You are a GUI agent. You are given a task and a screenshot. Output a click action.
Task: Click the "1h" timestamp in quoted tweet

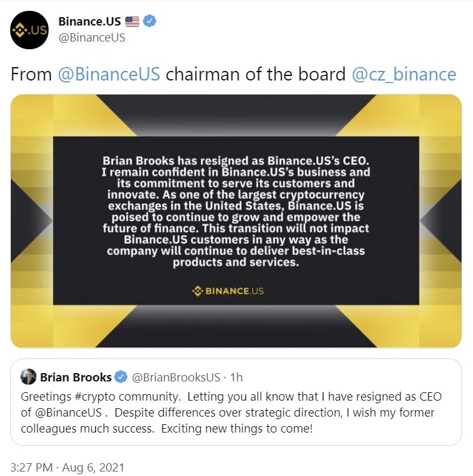pos(236,376)
